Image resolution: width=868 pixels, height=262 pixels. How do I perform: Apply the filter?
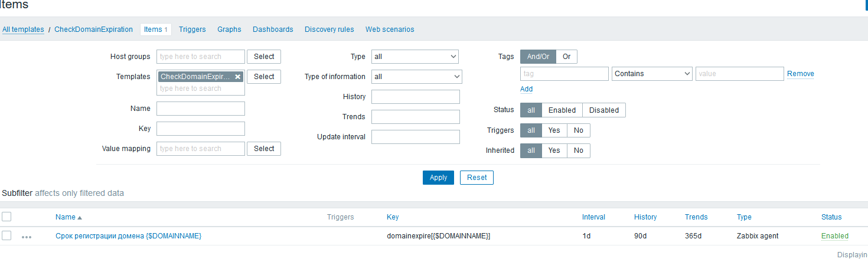tap(438, 178)
